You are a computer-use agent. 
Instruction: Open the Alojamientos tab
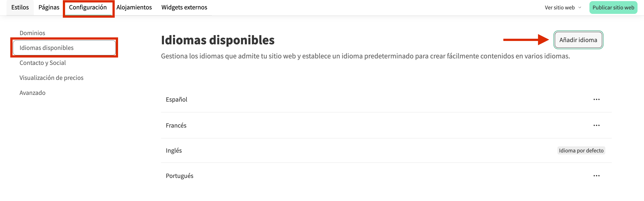[x=134, y=7]
